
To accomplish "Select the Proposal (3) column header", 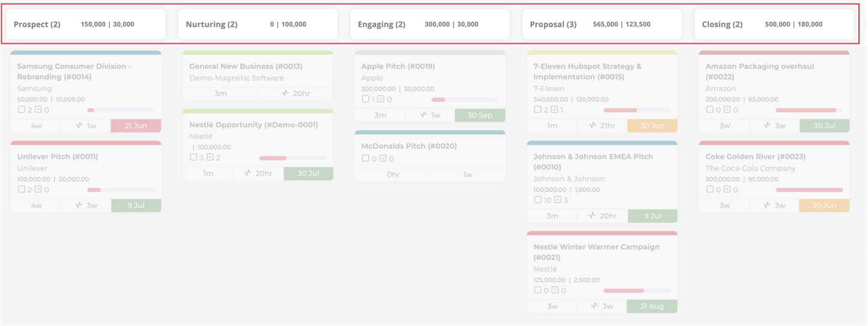I will tap(602, 24).
